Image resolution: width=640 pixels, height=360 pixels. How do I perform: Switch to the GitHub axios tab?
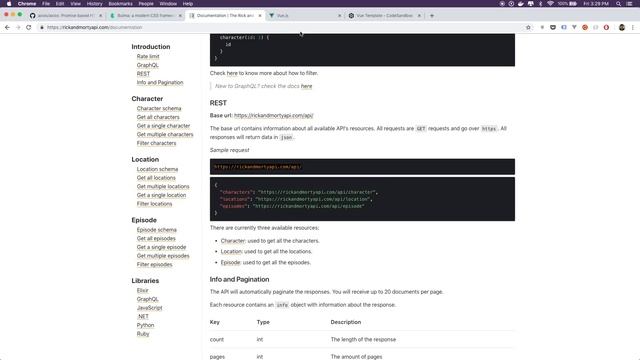click(65, 16)
